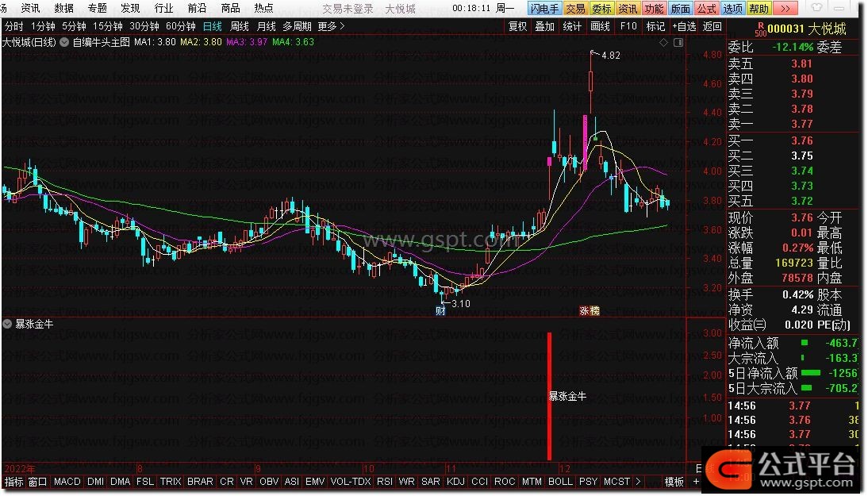Switch to the 月线 monthly period

(267, 26)
